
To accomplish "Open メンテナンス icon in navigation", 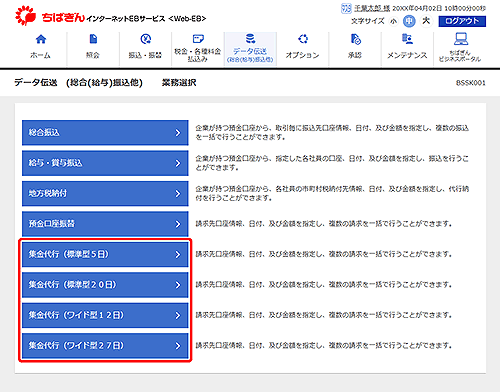I will 407,39.
